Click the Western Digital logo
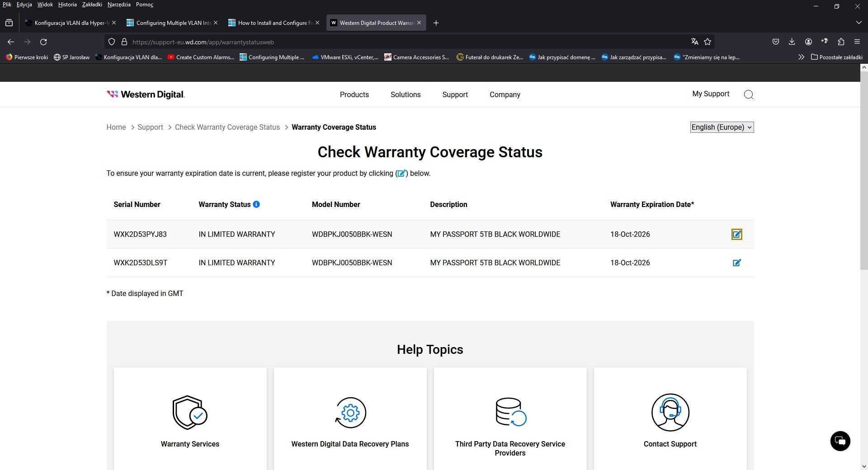The width and height of the screenshot is (868, 470). click(146, 94)
